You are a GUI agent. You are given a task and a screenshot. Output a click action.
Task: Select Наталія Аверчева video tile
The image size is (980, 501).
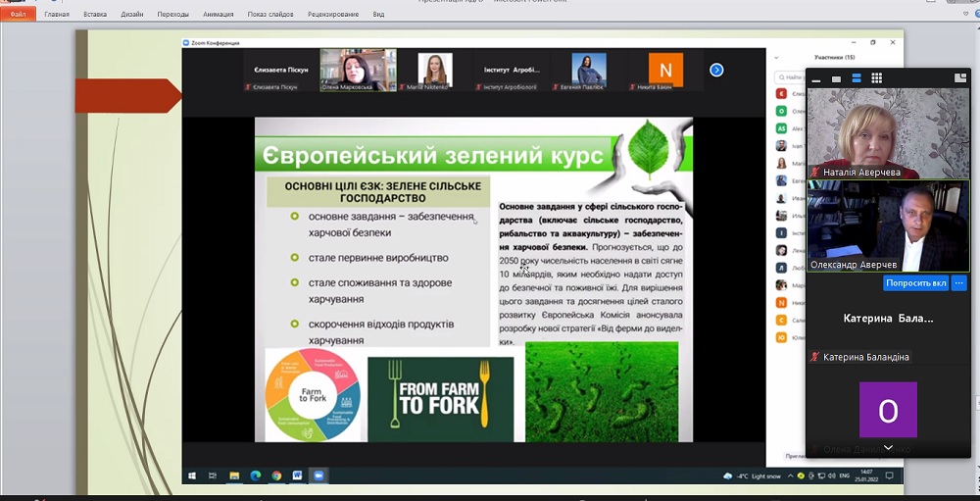[x=888, y=133]
